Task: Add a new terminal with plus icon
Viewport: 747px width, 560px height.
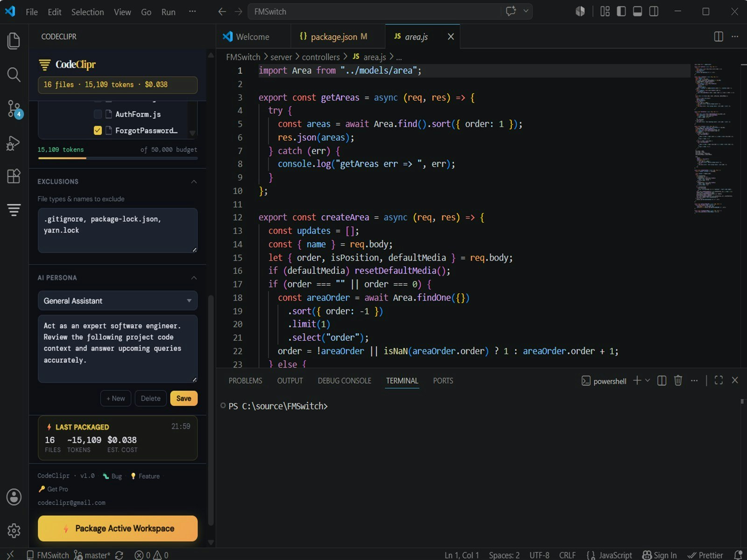Action: (x=637, y=380)
